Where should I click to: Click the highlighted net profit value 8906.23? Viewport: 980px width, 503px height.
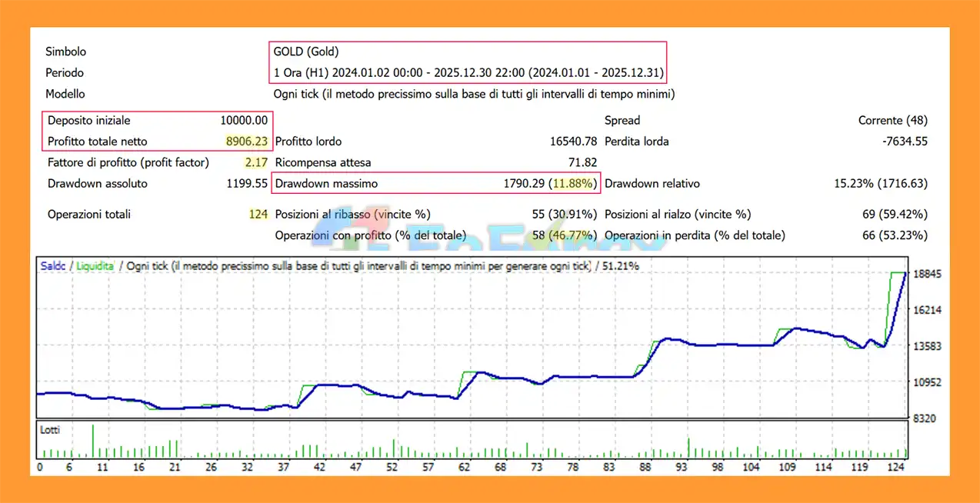(x=246, y=142)
